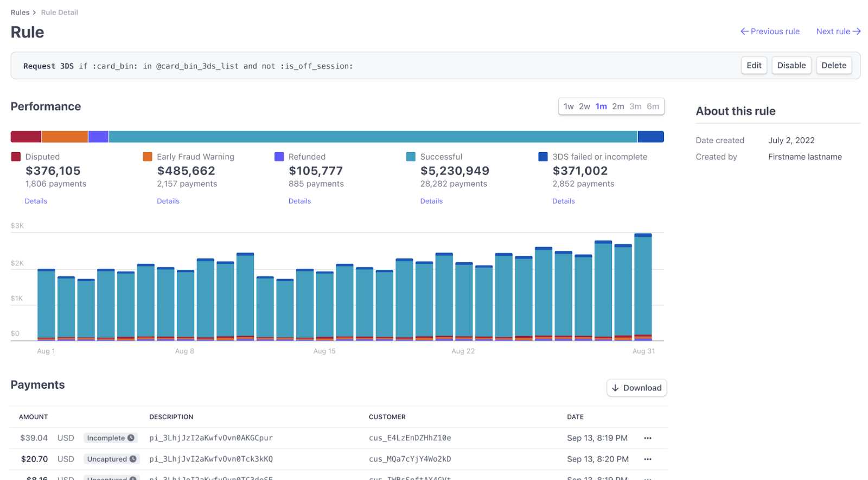Disable this 3DS rule
Screen dimensions: 868x480
(791, 66)
